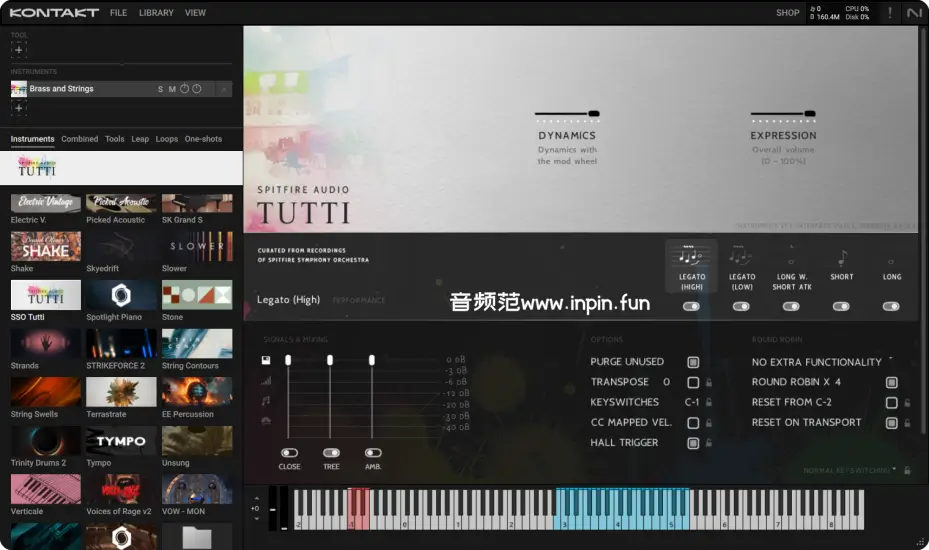Toggle the switch under Legato (Low)

741,306
